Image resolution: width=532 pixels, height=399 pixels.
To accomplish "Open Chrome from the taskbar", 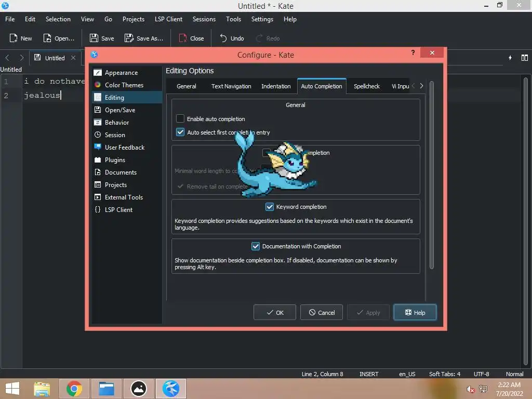I will pyautogui.click(x=74, y=389).
